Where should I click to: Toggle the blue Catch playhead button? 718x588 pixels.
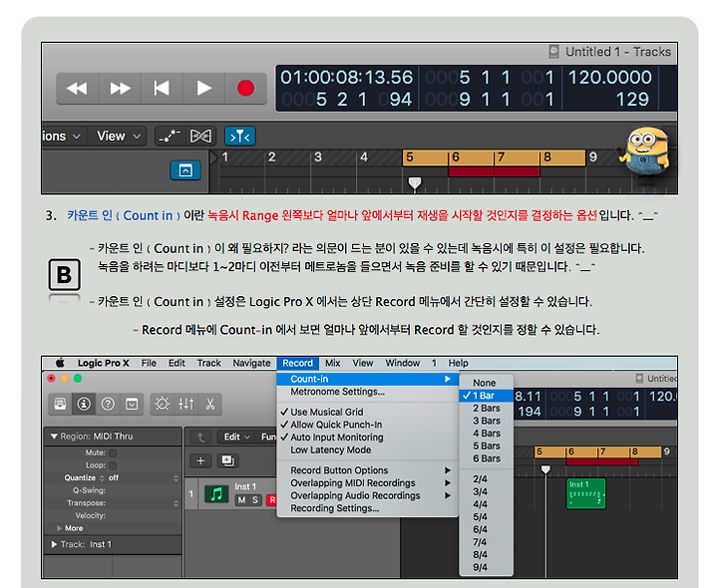pyautogui.click(x=240, y=136)
